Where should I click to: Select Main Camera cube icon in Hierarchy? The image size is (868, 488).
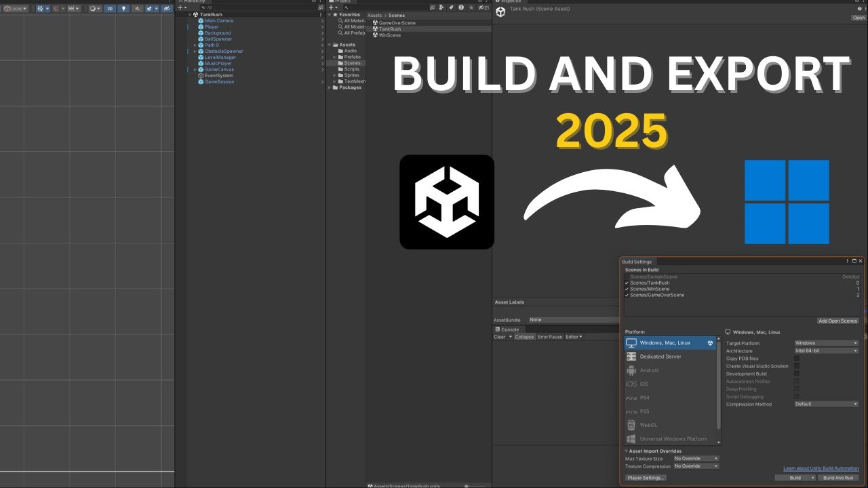pos(201,20)
